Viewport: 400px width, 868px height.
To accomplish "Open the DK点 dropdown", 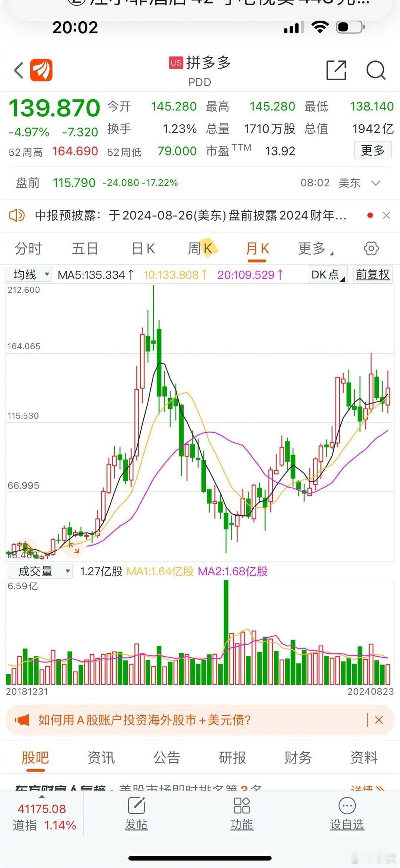I will click(328, 275).
